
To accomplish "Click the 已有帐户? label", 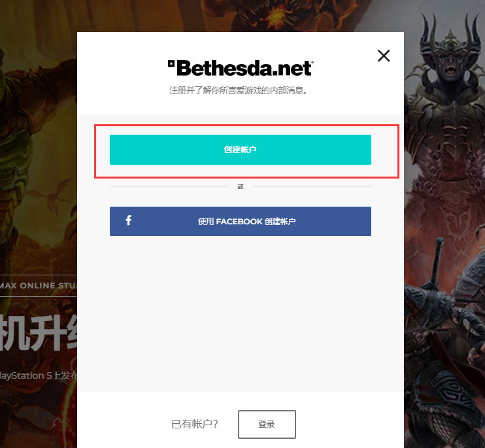I will (x=195, y=424).
